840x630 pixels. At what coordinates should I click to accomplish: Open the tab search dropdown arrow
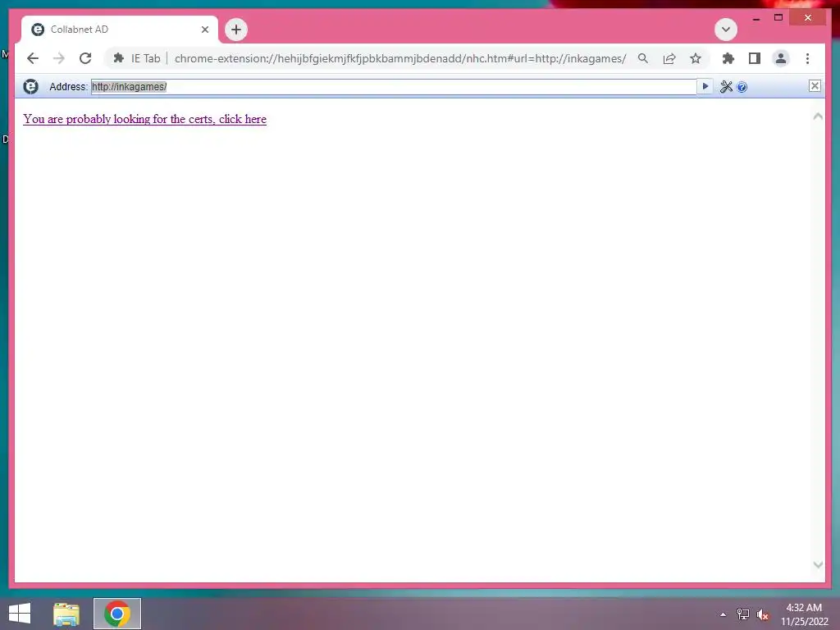click(726, 30)
